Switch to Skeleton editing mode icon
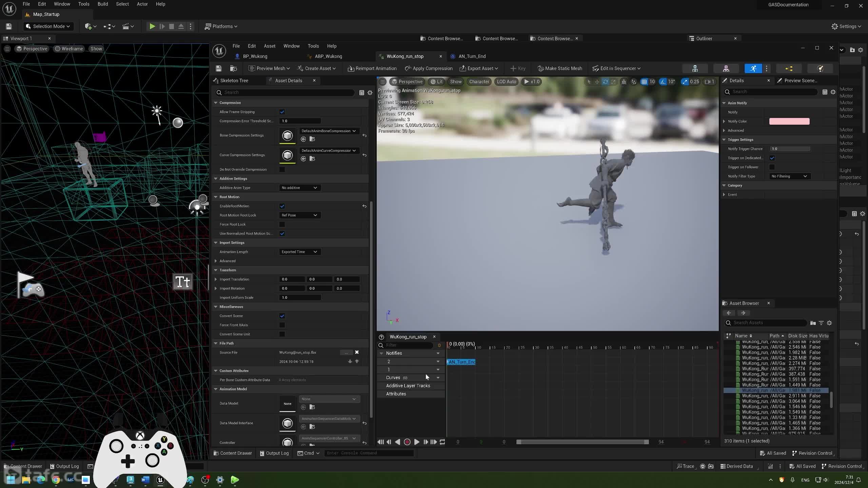This screenshot has width=868, height=488. (x=695, y=68)
